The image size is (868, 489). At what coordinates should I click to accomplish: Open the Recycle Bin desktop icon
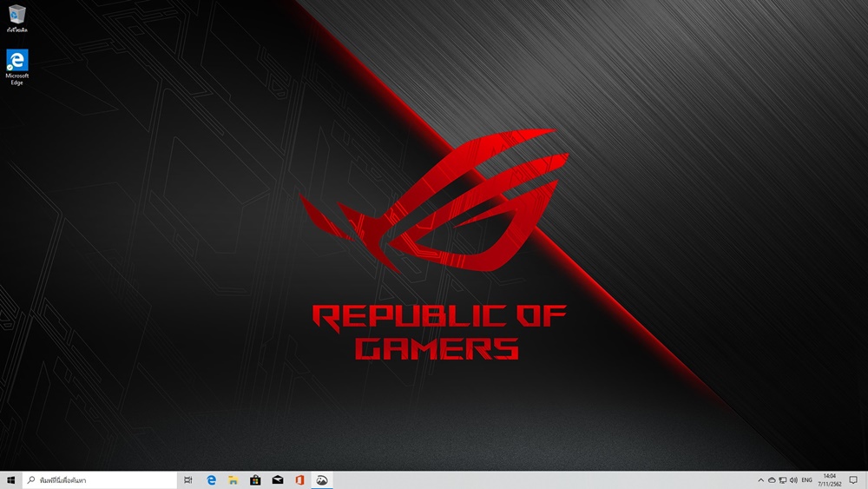coord(17,18)
